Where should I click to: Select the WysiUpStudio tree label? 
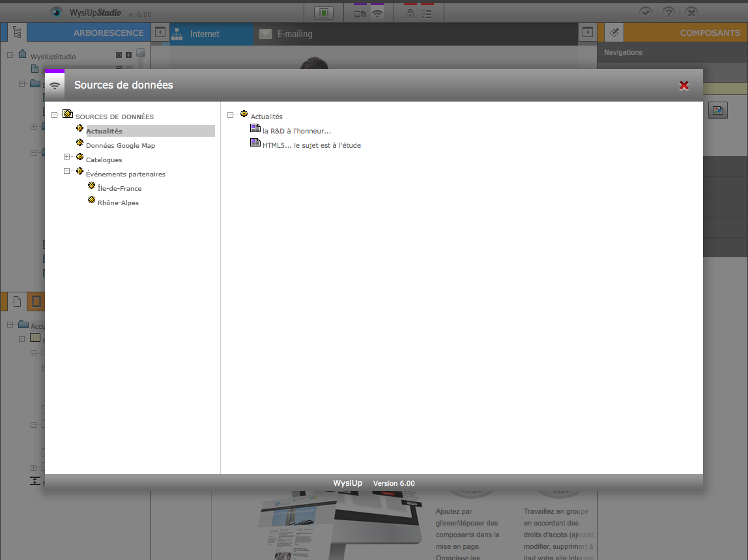[x=53, y=57]
